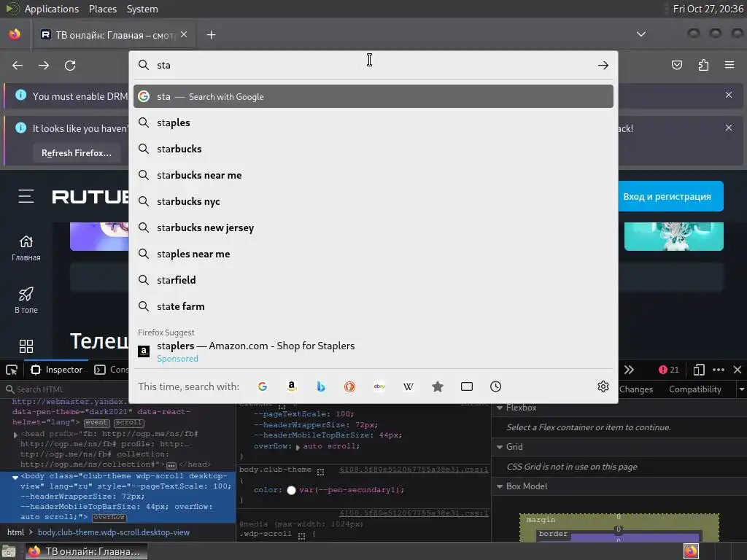Screen dimensions: 747x560
Task: Open the Firefox hamburger application menu
Action: 729,65
